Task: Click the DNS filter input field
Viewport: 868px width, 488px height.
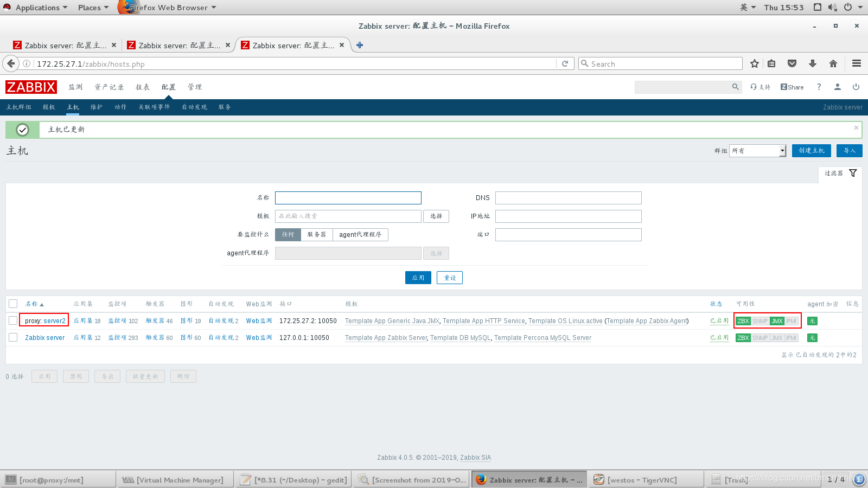Action: [x=569, y=198]
